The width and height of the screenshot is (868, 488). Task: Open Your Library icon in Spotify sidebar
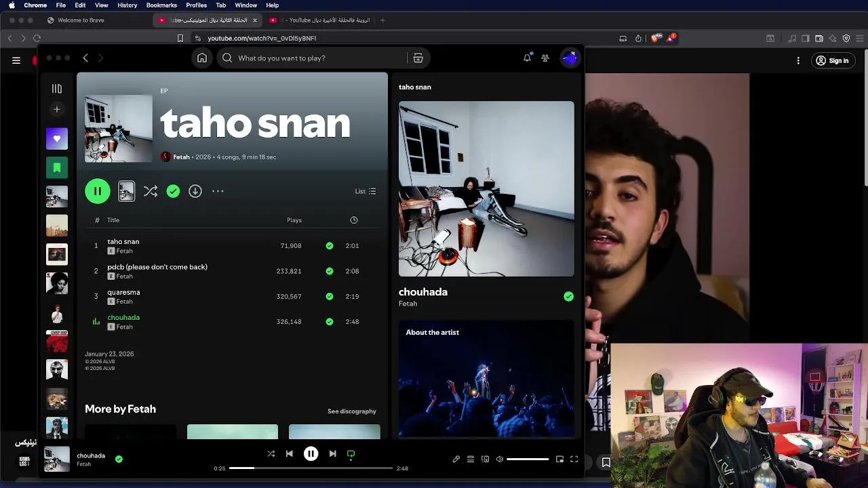[57, 89]
